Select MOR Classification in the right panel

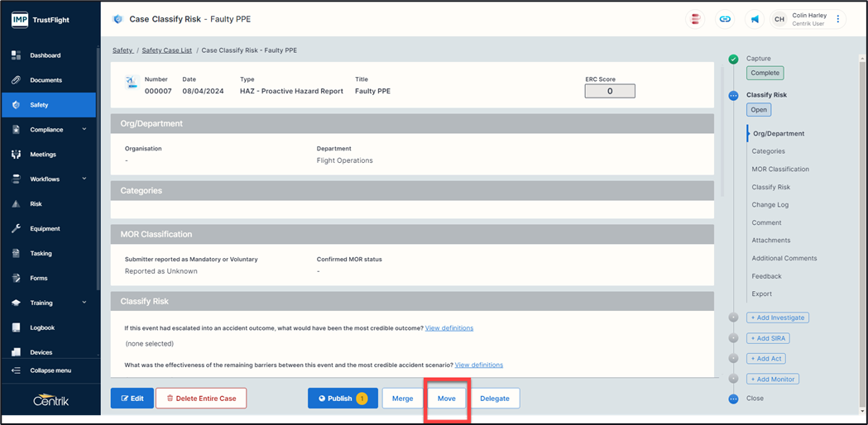779,170
